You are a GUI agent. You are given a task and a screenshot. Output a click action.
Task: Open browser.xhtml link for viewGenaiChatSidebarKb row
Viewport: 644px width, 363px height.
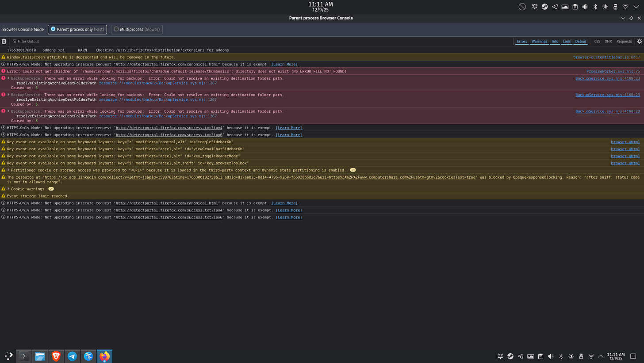(625, 149)
